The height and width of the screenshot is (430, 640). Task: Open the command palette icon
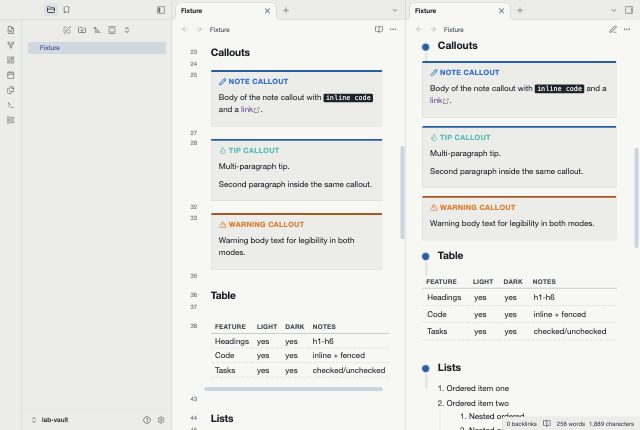tap(11, 105)
